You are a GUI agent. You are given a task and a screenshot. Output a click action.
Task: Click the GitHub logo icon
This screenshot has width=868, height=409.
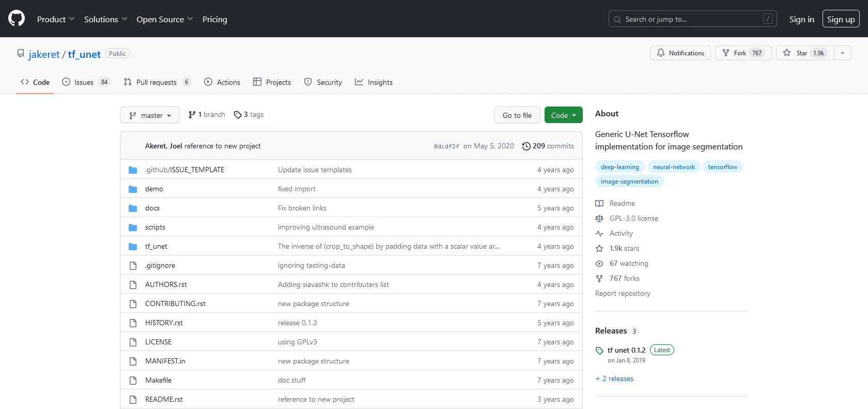click(x=17, y=19)
